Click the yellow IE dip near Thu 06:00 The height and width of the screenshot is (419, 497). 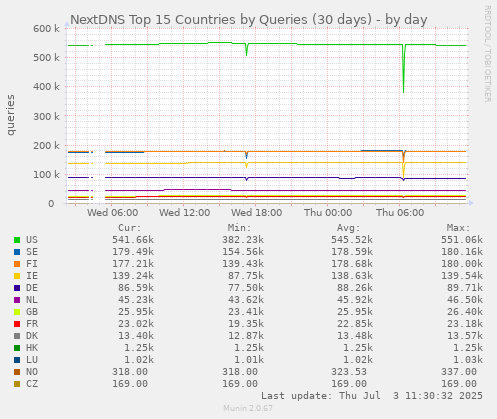tap(403, 171)
